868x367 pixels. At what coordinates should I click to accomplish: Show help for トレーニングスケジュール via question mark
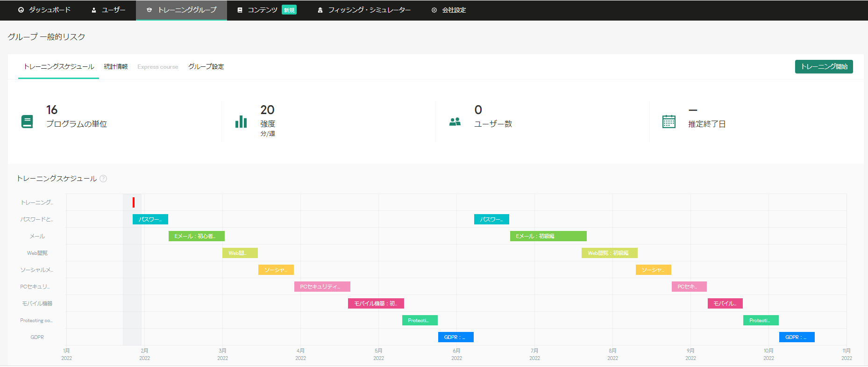tap(103, 179)
